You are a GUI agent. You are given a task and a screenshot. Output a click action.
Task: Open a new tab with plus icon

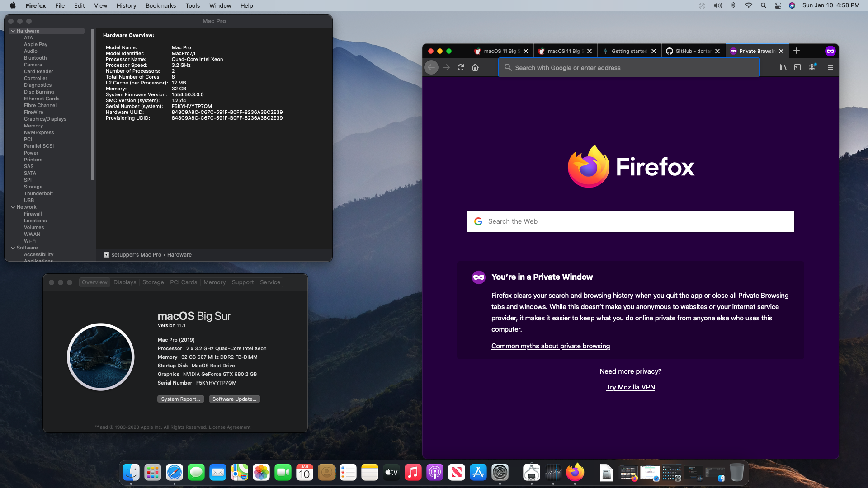[797, 51]
